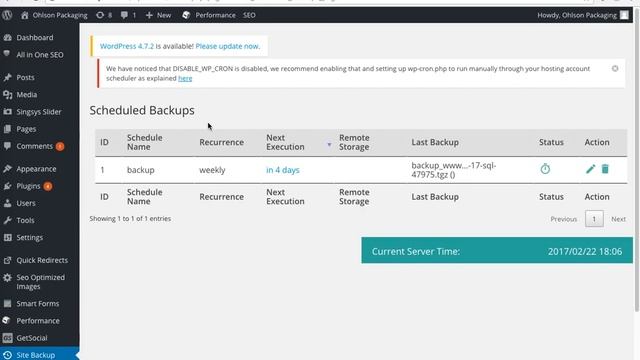This screenshot has height=360, width=640.
Task: Open Performance in the left sidebar
Action: (38, 320)
